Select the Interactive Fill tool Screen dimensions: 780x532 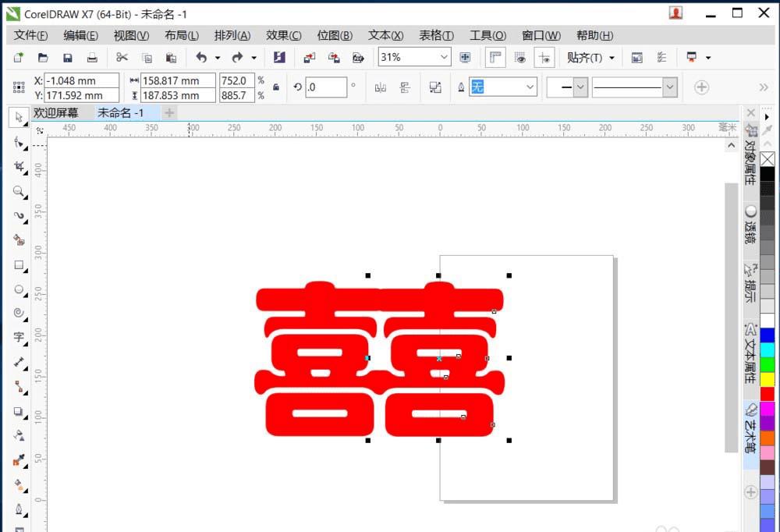click(x=19, y=484)
